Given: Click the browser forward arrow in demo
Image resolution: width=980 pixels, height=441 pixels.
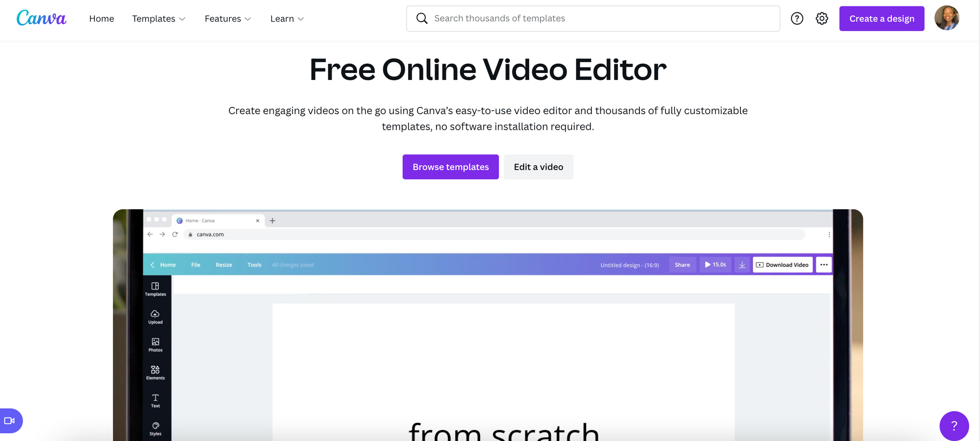Looking at the screenshot, I should click(162, 234).
